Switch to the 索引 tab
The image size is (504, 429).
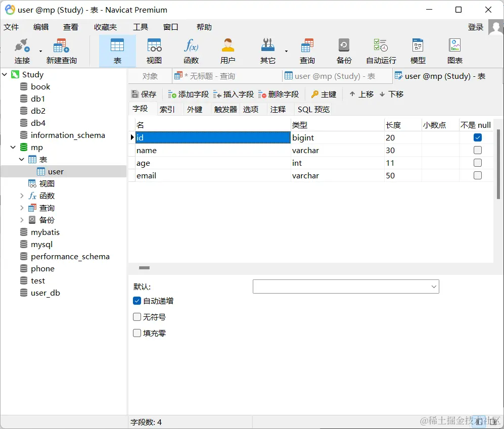(167, 109)
